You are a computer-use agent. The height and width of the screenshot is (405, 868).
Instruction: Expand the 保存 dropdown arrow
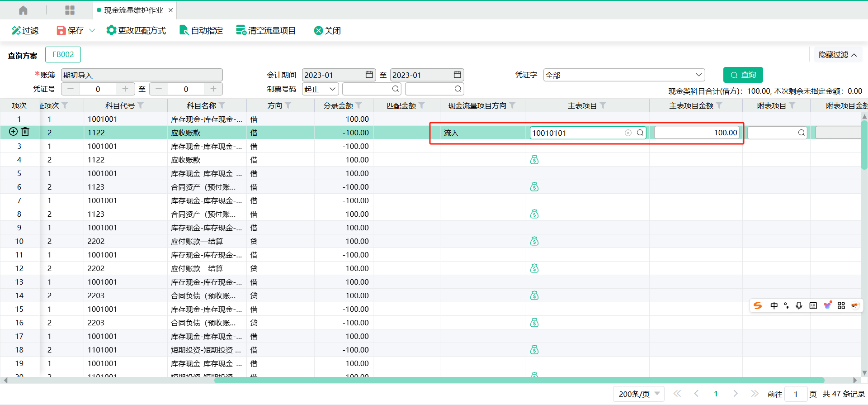[x=92, y=30]
